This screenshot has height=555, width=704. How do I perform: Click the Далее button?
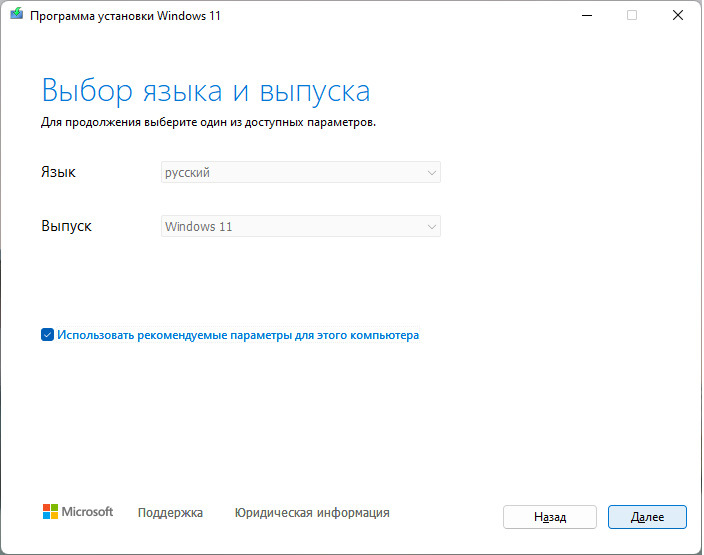pyautogui.click(x=647, y=517)
